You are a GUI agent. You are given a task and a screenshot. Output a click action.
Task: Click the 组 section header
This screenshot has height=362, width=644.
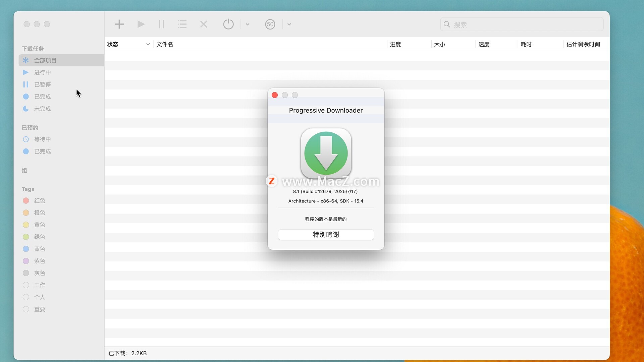[24, 171]
